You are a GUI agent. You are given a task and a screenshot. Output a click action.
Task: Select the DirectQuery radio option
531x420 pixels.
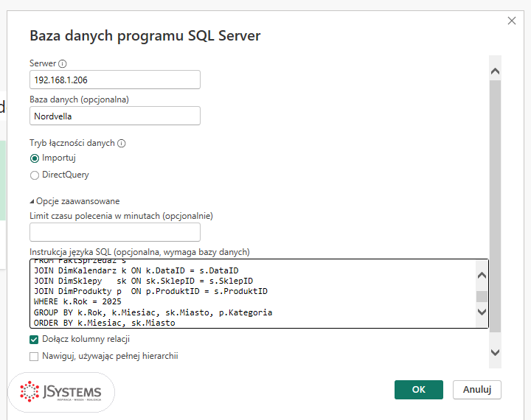point(35,175)
